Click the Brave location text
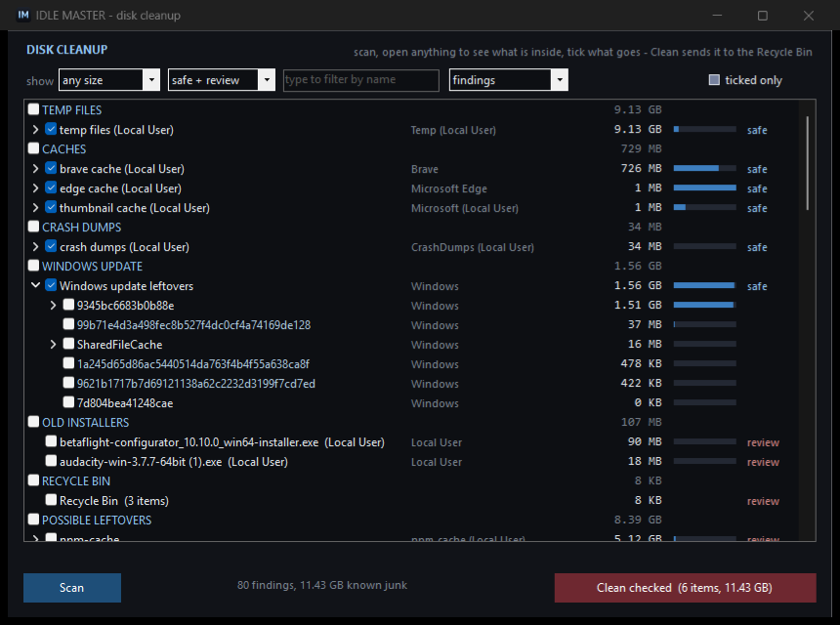The image size is (840, 625). 424,169
